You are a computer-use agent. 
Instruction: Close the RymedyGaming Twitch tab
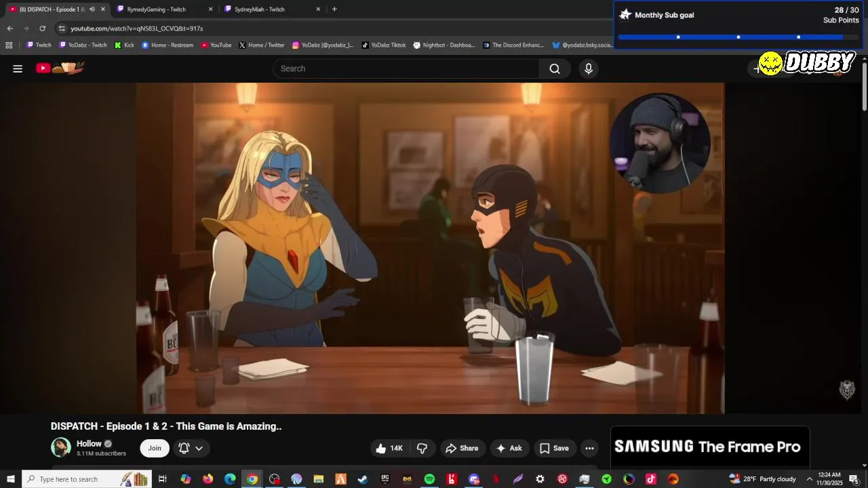[x=210, y=9]
